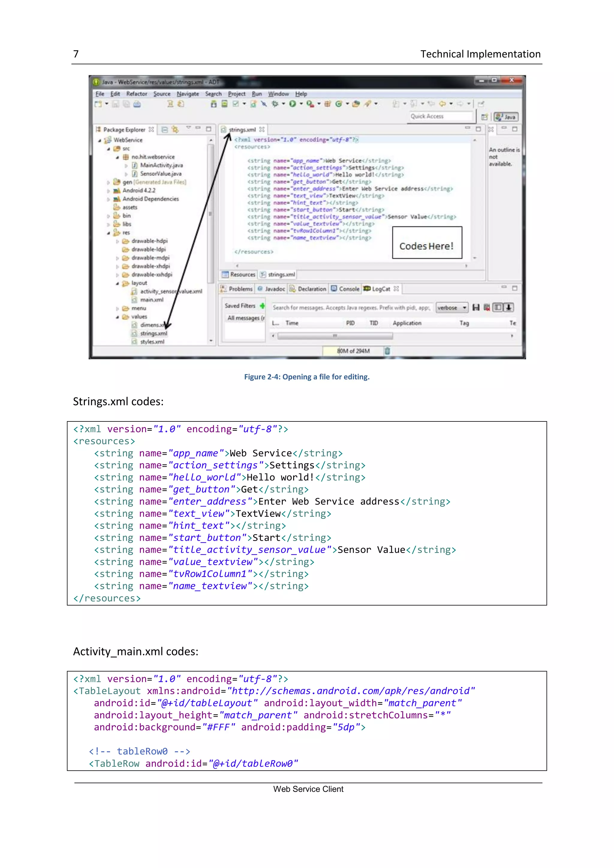Select styles.xml in values folder
Image resolution: width=614 pixels, height=868 pixels.
point(152,342)
